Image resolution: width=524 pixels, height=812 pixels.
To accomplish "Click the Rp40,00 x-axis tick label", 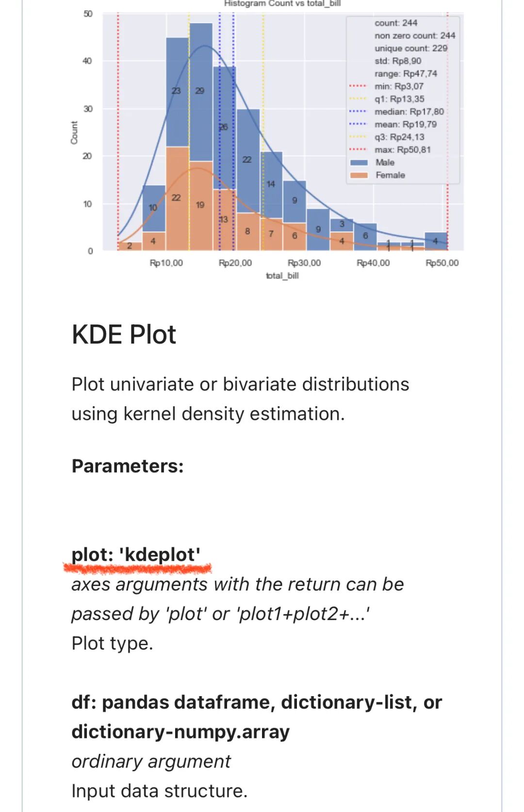I will (x=373, y=263).
